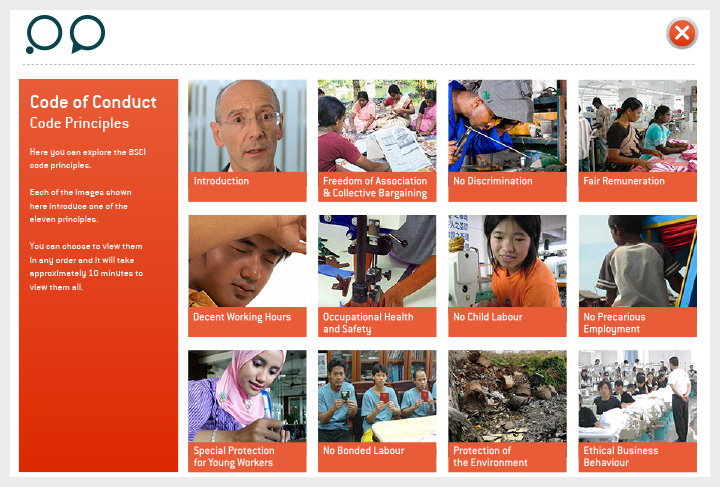Click the Code Principles subheading
720x487 pixels.
coord(79,123)
